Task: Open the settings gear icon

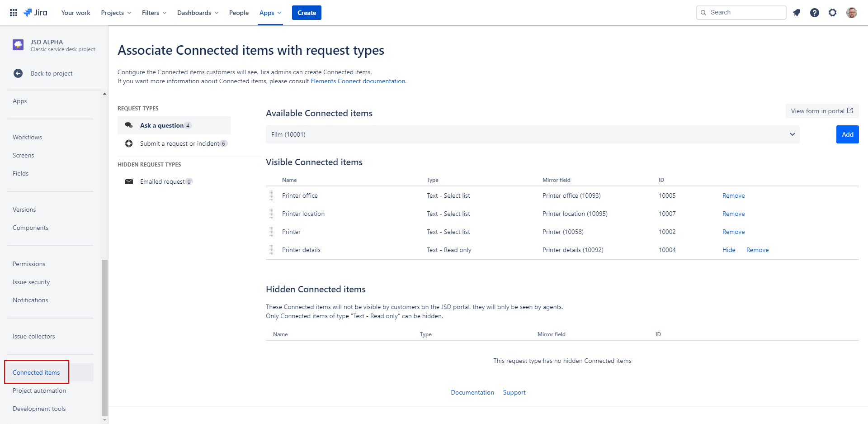Action: pyautogui.click(x=833, y=13)
